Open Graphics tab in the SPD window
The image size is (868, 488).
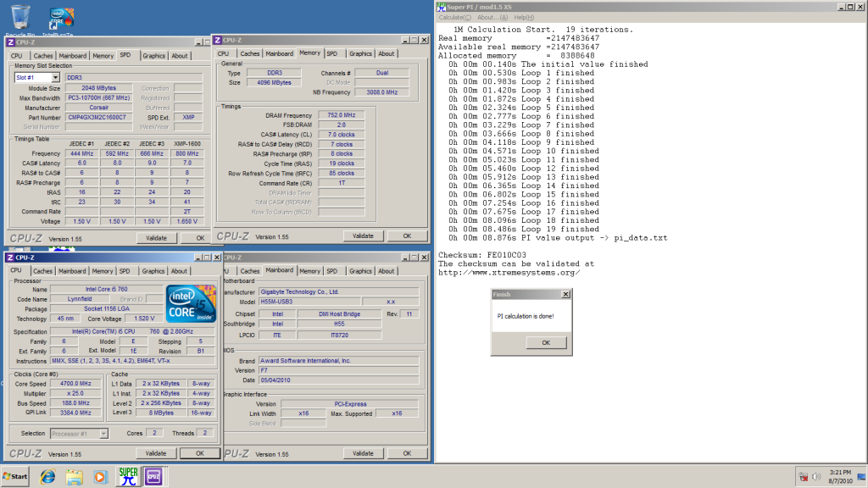[153, 56]
